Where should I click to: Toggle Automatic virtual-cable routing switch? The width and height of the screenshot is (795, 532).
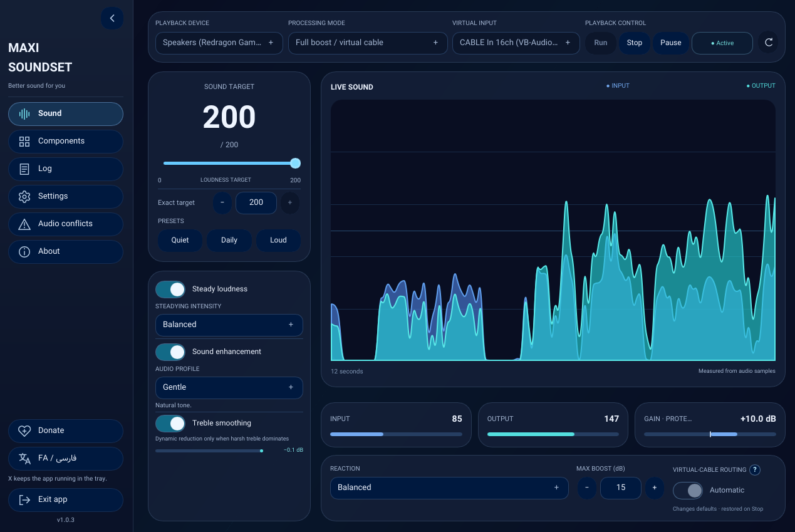[x=688, y=490]
